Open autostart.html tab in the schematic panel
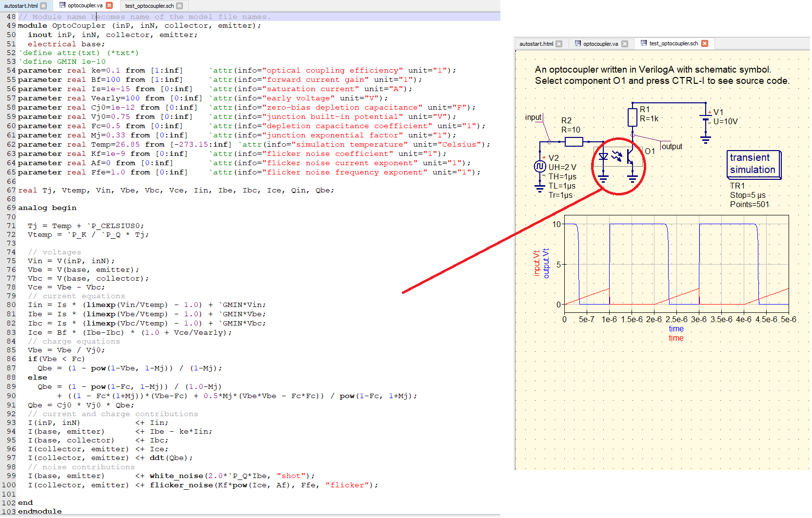This screenshot has width=812, height=518. point(536,44)
